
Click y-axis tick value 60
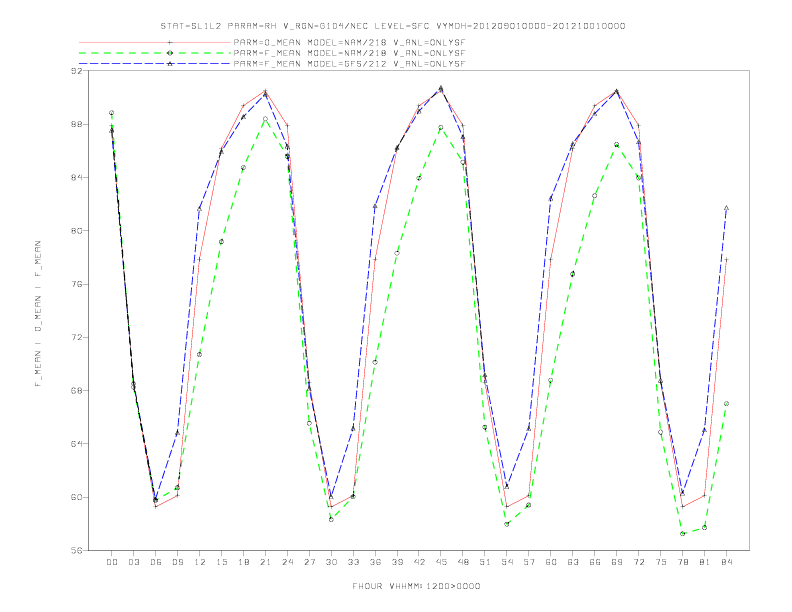(x=76, y=497)
